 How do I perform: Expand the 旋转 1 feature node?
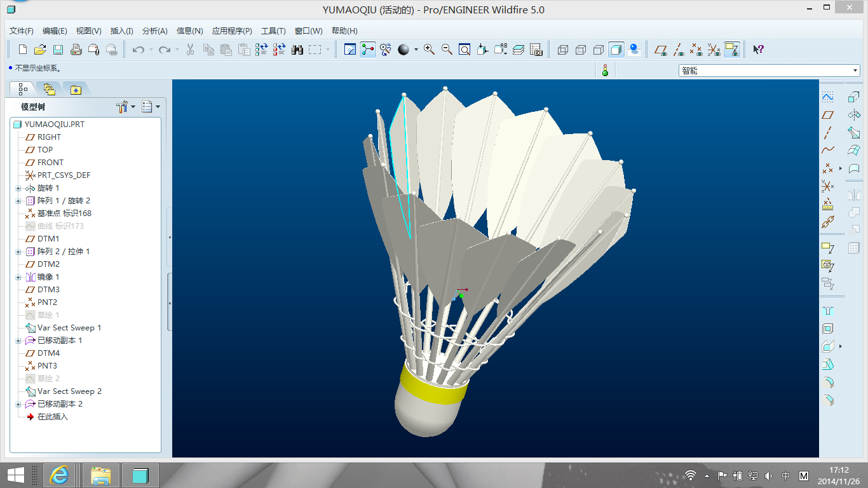[x=18, y=188]
